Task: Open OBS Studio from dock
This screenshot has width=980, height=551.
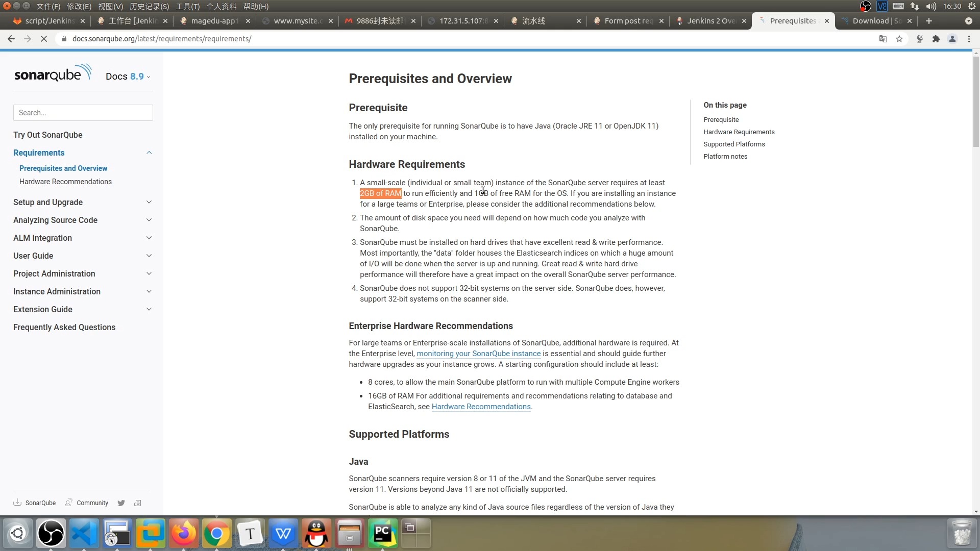Action: pos(51,534)
